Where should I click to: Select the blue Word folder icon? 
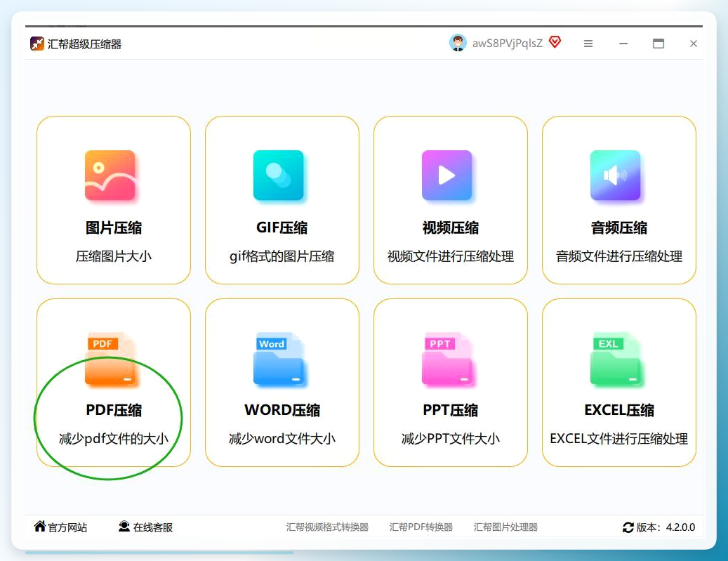279,359
